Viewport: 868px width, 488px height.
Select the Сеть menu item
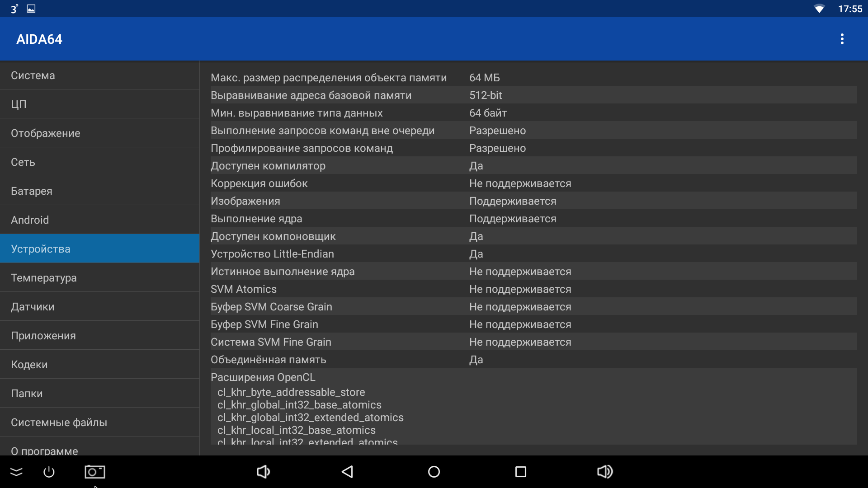[99, 162]
